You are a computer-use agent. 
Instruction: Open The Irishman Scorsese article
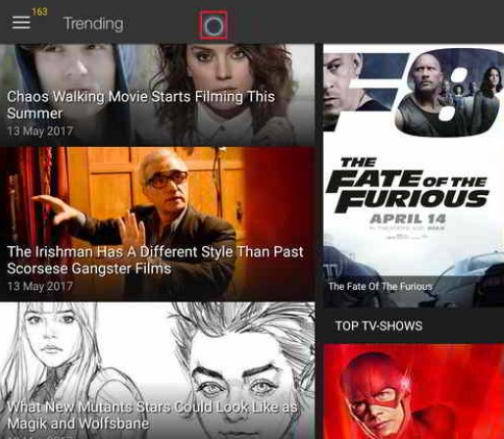click(x=157, y=223)
